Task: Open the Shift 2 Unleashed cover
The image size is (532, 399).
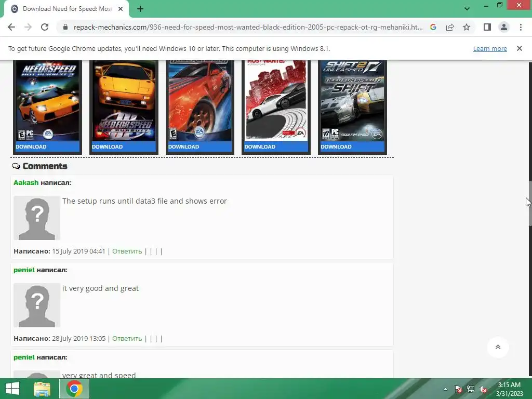Action: coord(353,101)
